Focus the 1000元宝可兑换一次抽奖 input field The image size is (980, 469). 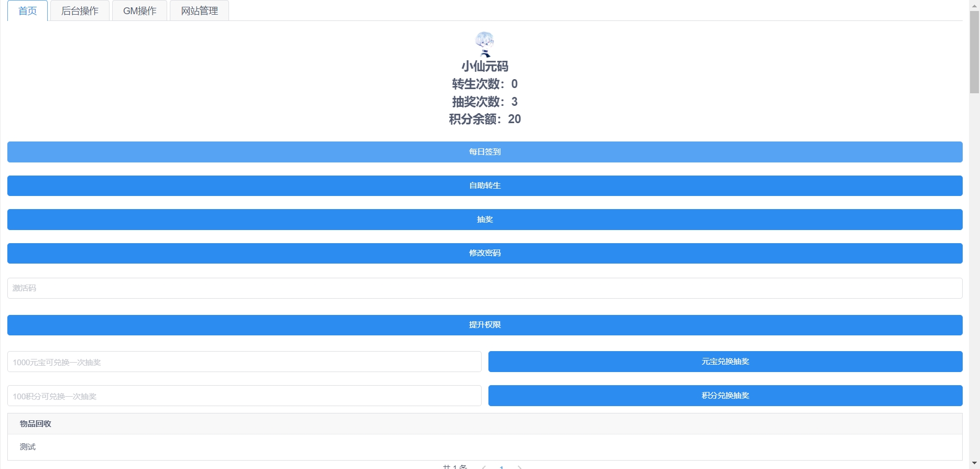(x=244, y=362)
